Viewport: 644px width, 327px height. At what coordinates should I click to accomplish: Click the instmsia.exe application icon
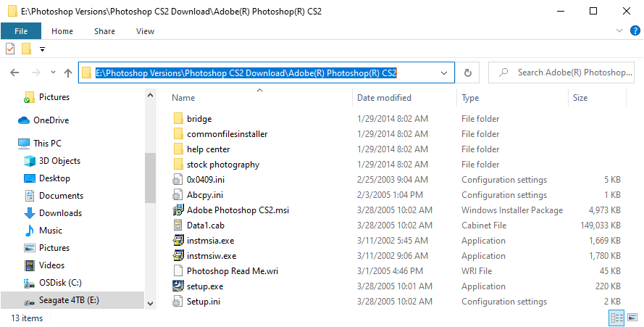pos(177,241)
